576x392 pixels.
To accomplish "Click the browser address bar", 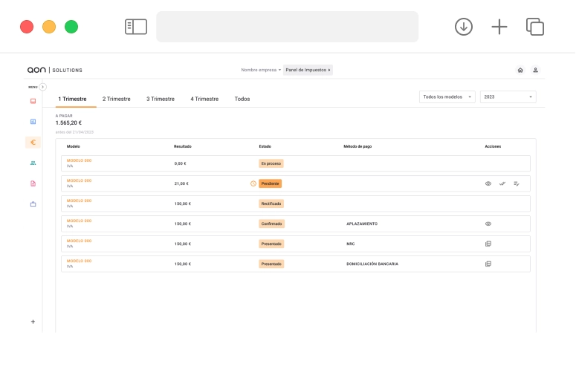I will 287,27.
